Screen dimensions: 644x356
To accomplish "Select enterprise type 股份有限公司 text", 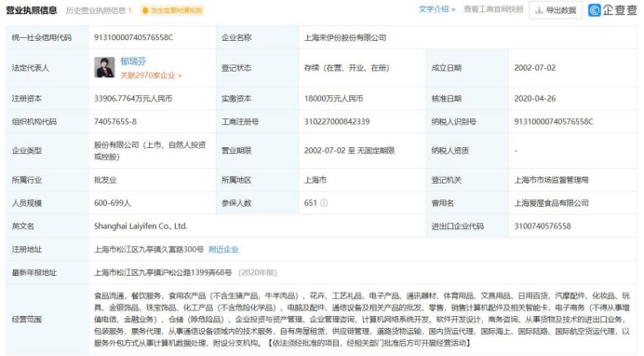I will (x=150, y=150).
